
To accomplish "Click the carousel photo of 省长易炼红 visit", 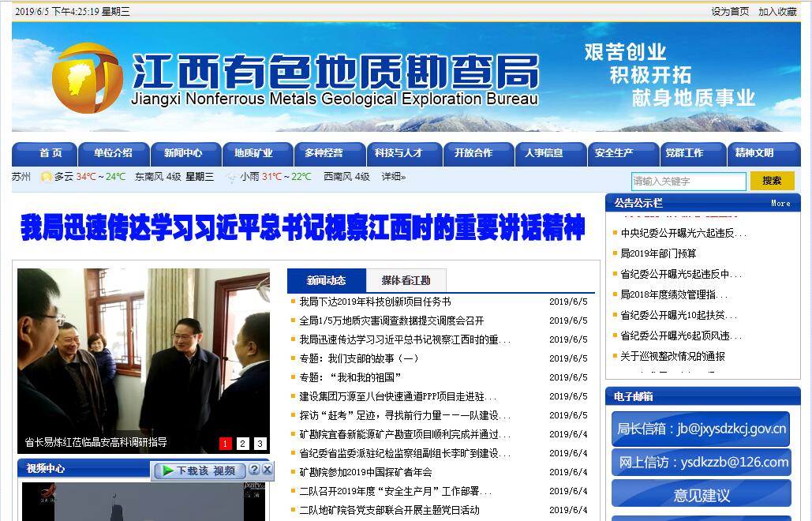I will coord(144,361).
